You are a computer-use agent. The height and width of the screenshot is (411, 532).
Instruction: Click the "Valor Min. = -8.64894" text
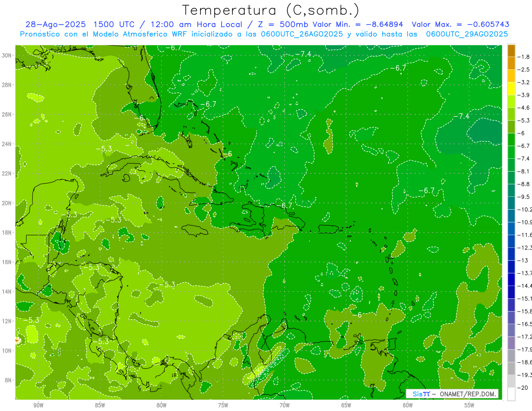point(358,24)
